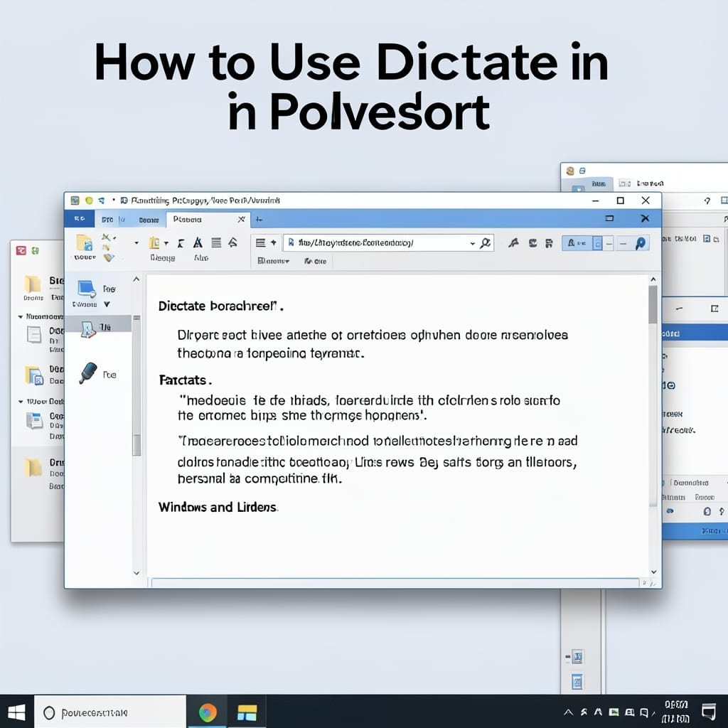Click the lines list icon beside the letter A
The height and width of the screenshot is (728, 728).
click(x=216, y=242)
